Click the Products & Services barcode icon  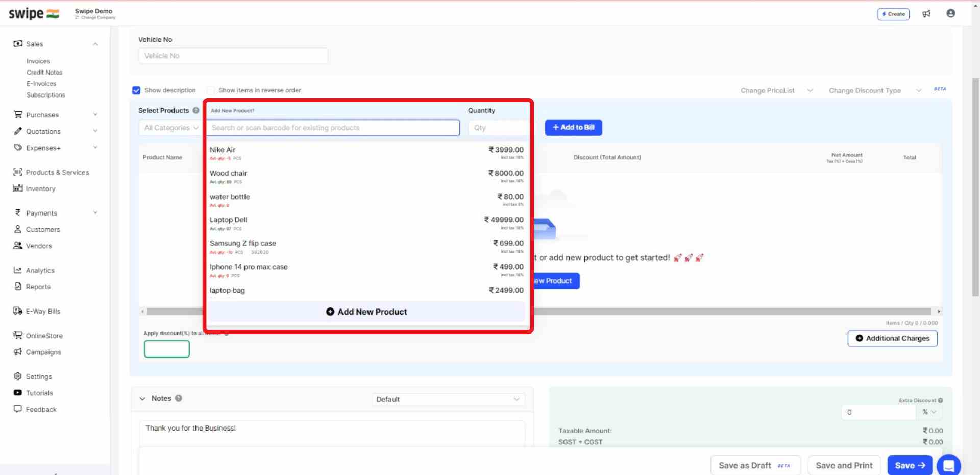(x=18, y=172)
